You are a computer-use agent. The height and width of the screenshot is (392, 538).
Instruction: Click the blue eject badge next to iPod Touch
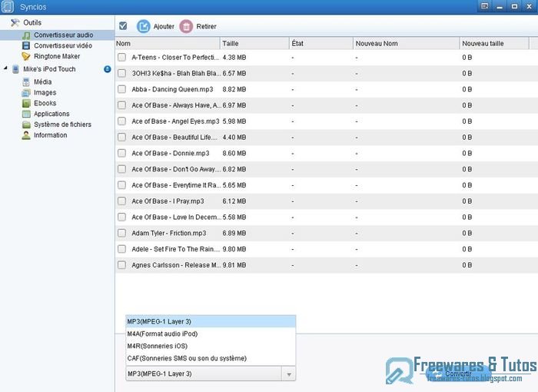tap(108, 69)
